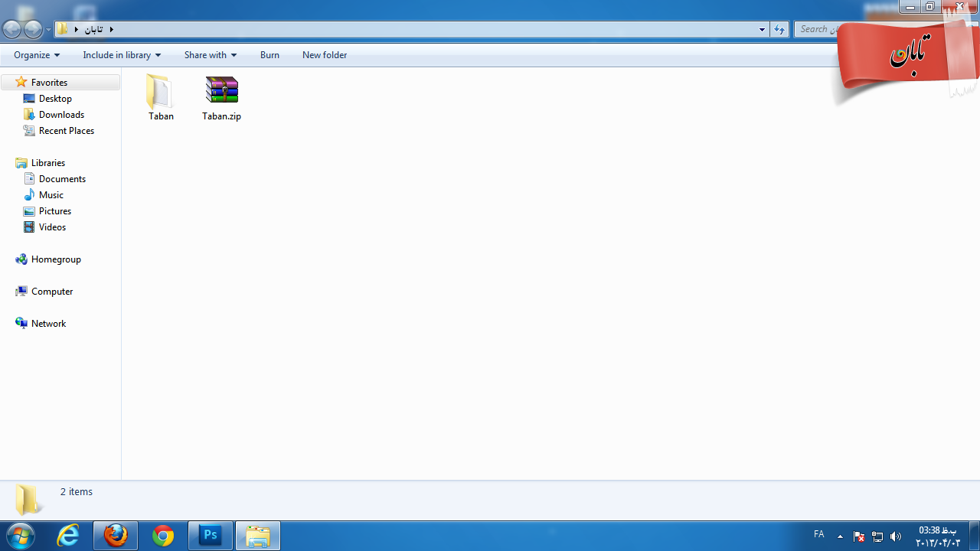Create a New folder
The width and height of the screenshot is (980, 551).
[325, 55]
